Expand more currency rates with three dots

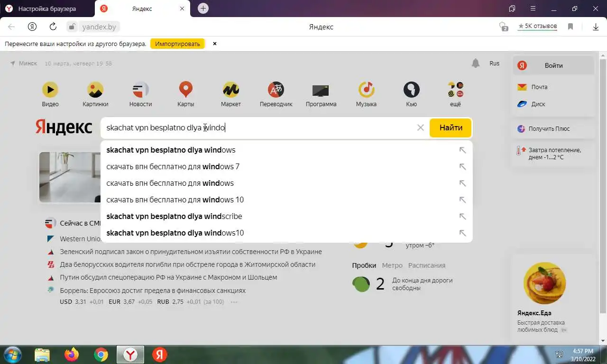click(x=233, y=302)
